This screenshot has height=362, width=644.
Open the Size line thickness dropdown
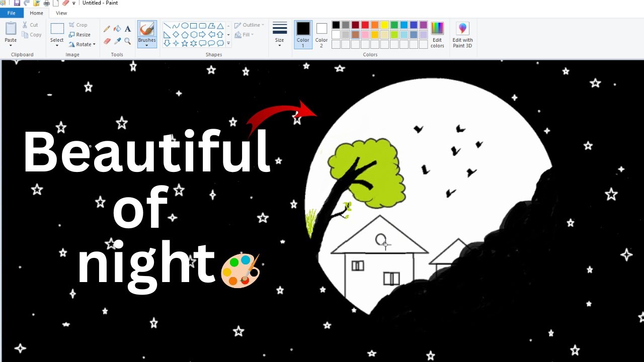coord(279,34)
